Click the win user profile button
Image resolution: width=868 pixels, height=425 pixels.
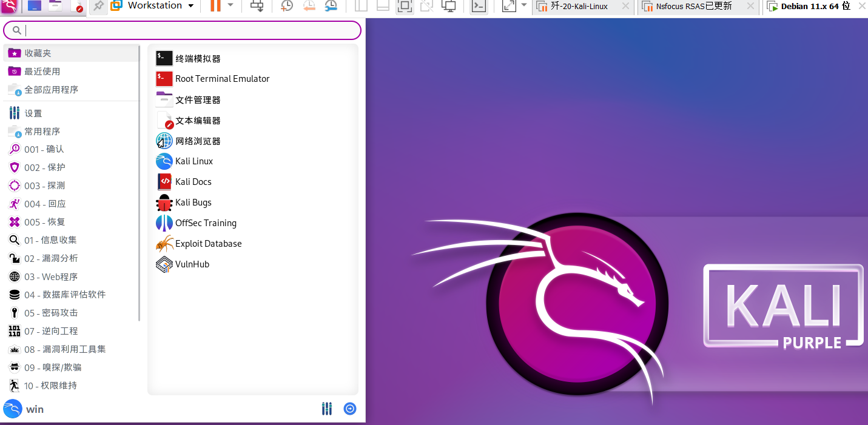click(x=24, y=409)
